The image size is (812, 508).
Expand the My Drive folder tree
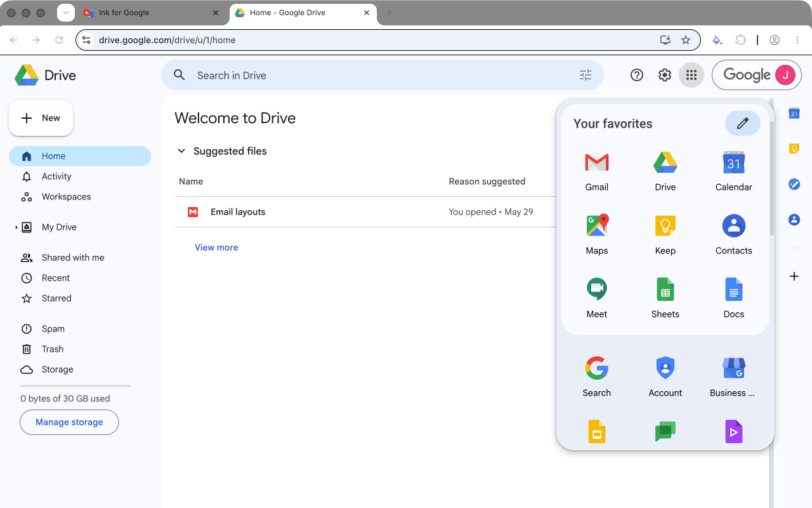coord(16,227)
